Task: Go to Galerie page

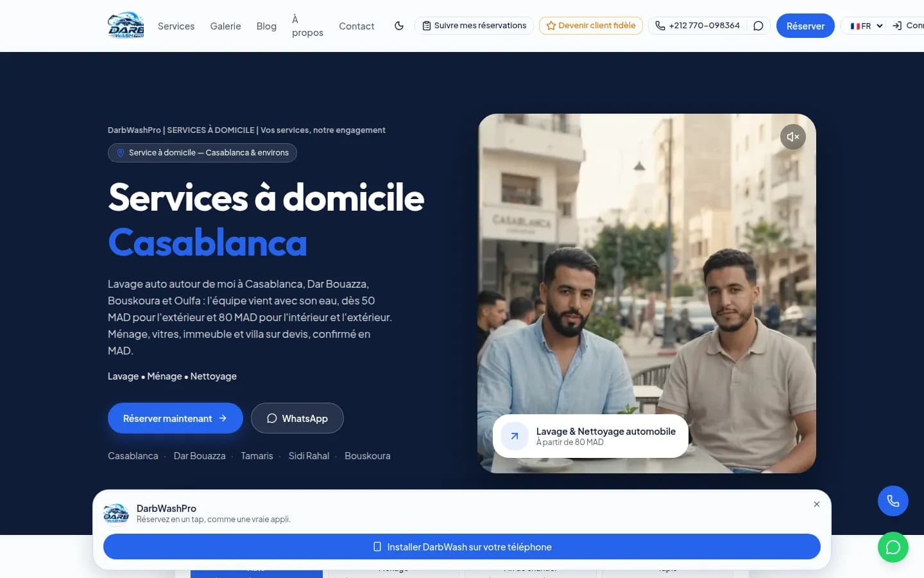Action: 225,26
